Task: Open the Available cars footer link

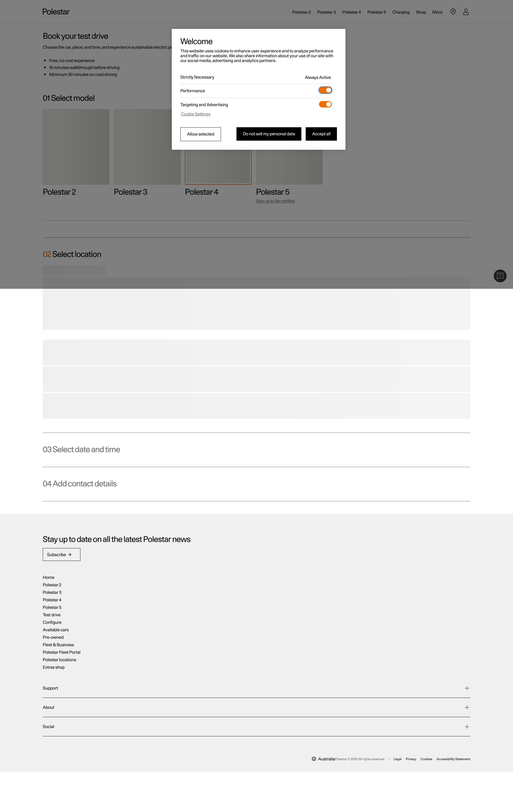Action: point(56,630)
